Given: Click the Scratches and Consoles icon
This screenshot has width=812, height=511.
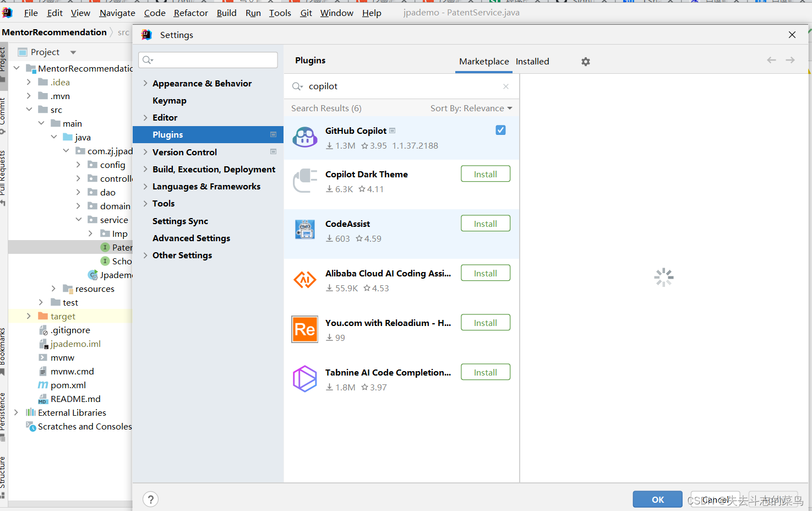Looking at the screenshot, I should point(31,426).
